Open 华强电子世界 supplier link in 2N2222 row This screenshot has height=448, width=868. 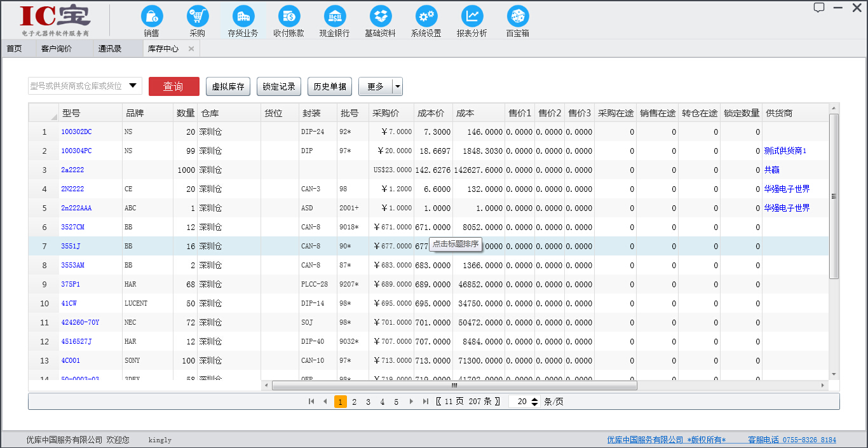coord(787,189)
